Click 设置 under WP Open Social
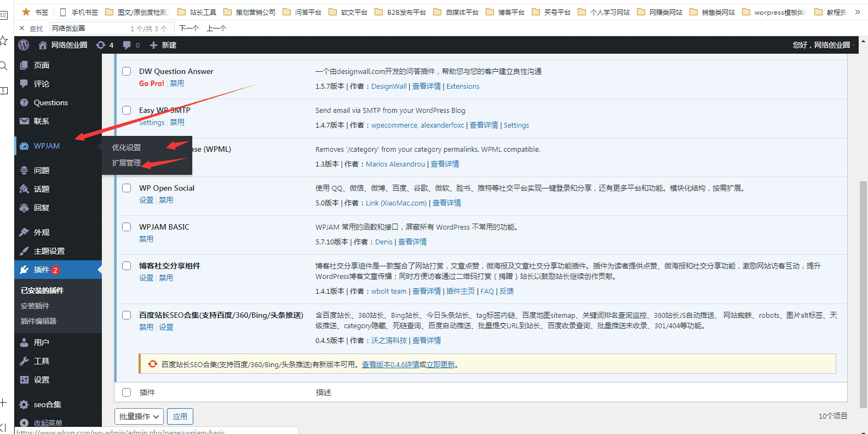The width and height of the screenshot is (868, 434). point(146,200)
